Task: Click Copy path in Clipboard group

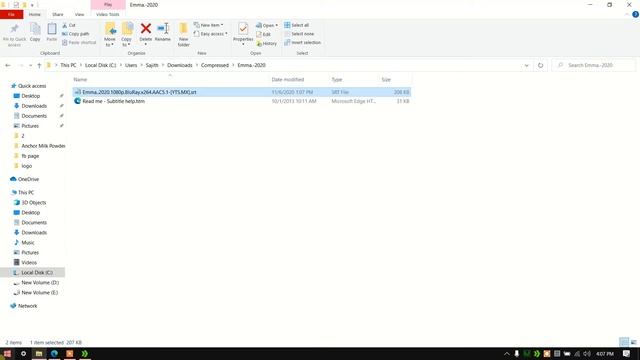Action: point(76,34)
